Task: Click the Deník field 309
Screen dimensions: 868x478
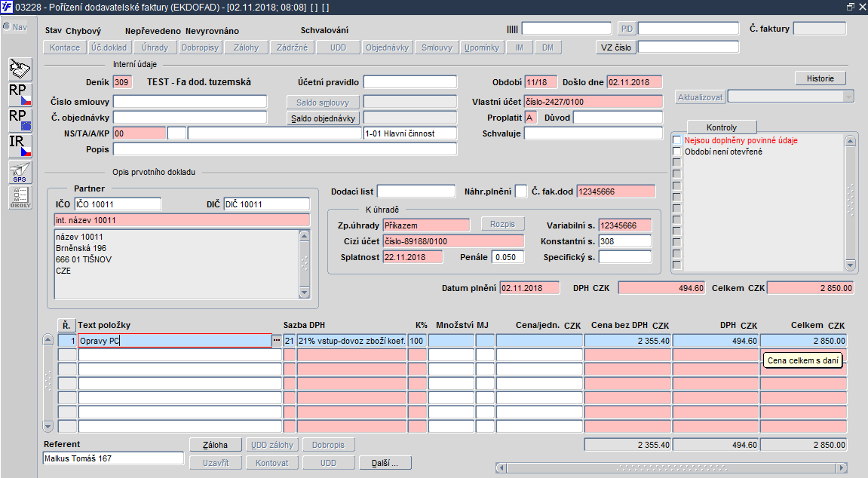Action: point(122,82)
